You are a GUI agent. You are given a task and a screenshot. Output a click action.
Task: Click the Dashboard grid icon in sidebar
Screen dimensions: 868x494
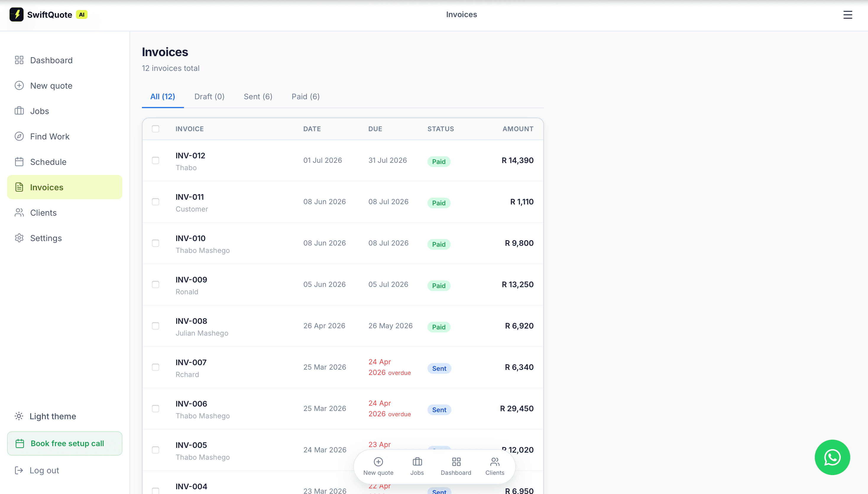coord(19,60)
